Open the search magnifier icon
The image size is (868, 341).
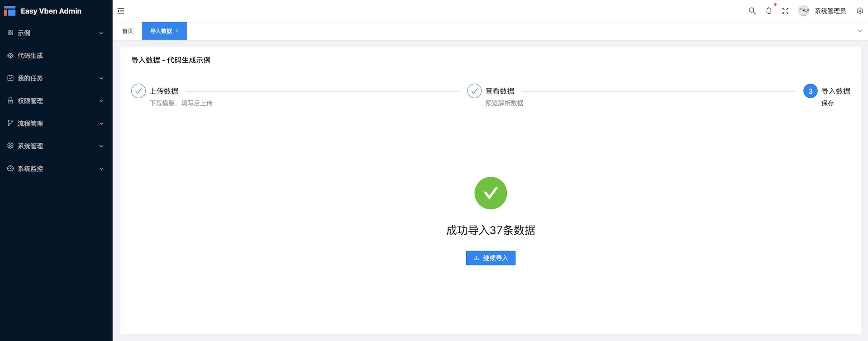point(752,11)
